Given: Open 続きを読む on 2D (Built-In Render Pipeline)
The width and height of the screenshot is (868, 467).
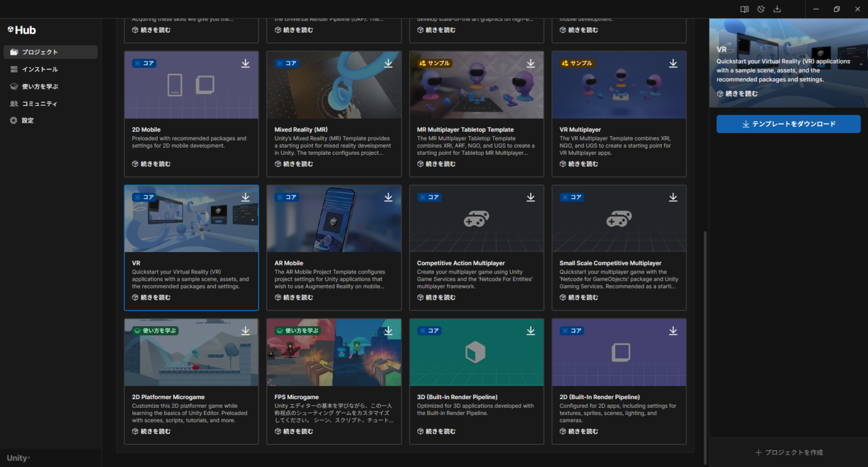Looking at the screenshot, I should 579,432.
